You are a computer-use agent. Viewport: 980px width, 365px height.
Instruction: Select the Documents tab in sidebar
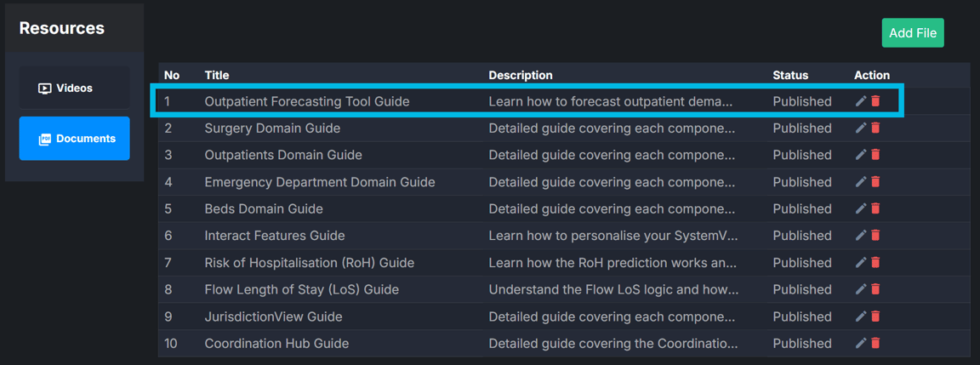click(75, 139)
